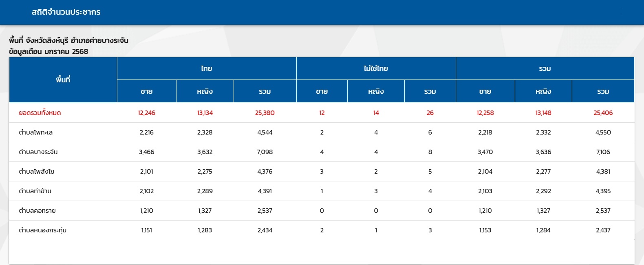644x265 pixels.
Task: Select the ตำบลโพทะเล row label
Action: (x=36, y=132)
